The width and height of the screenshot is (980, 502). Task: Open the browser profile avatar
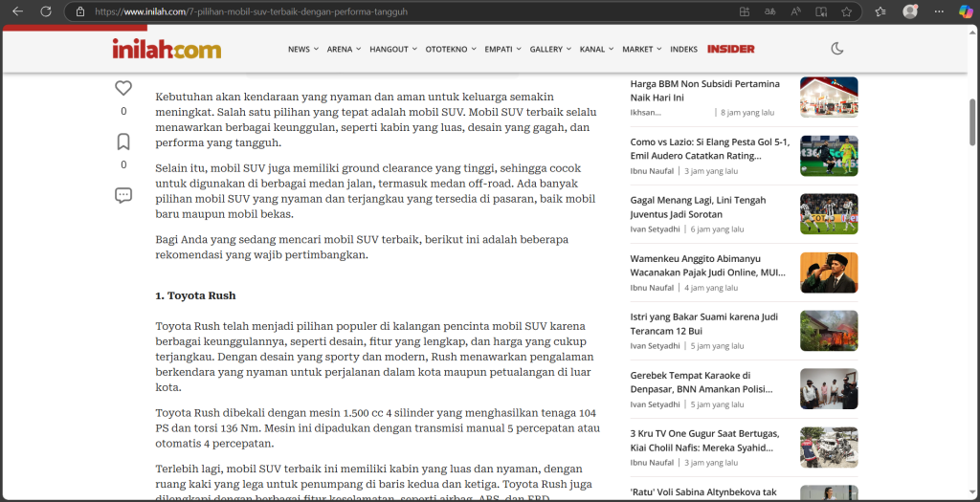point(910,11)
